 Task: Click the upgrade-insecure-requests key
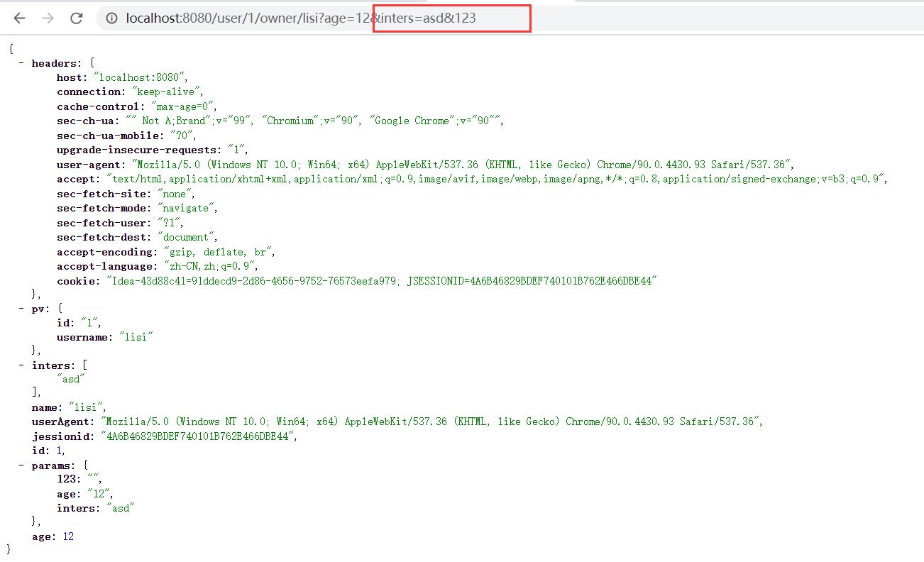coord(138,150)
